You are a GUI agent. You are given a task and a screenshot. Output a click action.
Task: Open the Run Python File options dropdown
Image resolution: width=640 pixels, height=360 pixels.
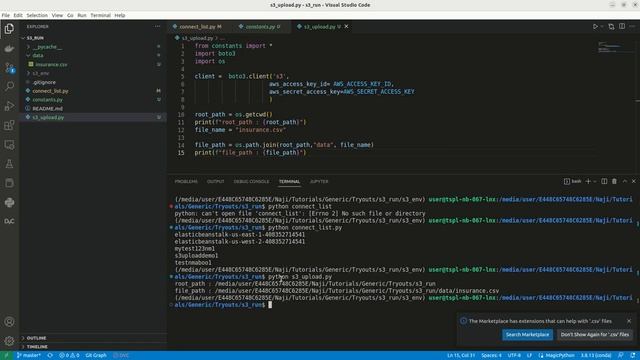[602, 27]
